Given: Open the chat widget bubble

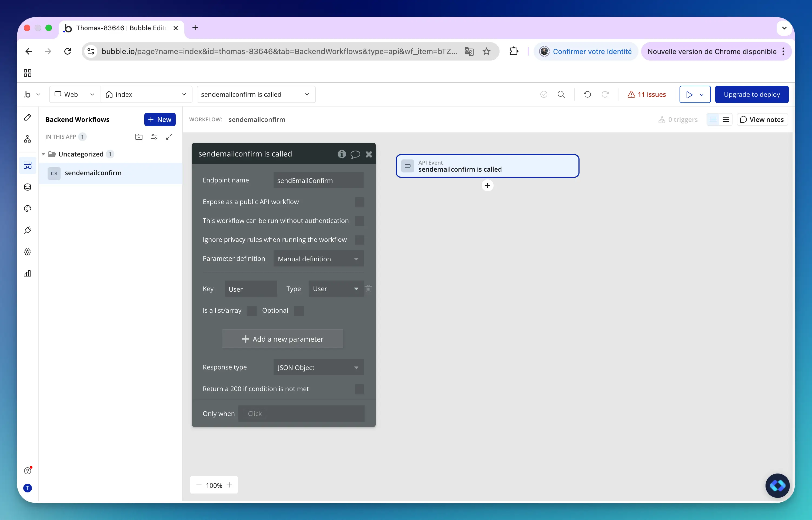Looking at the screenshot, I should [x=777, y=486].
